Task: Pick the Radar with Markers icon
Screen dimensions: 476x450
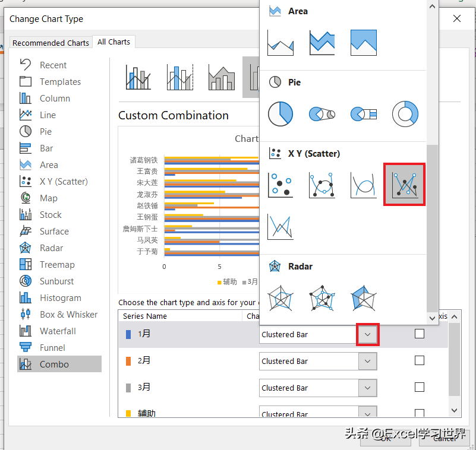Action: pos(321,298)
